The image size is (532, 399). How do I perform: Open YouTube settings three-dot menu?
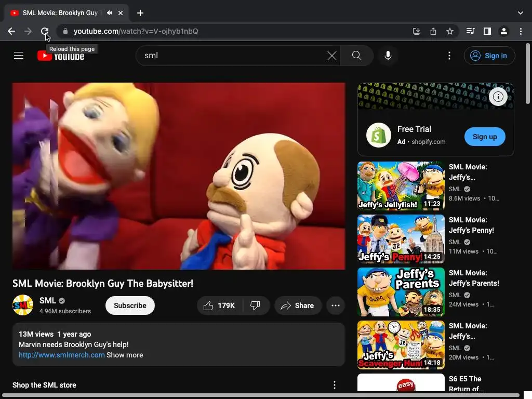[449, 56]
